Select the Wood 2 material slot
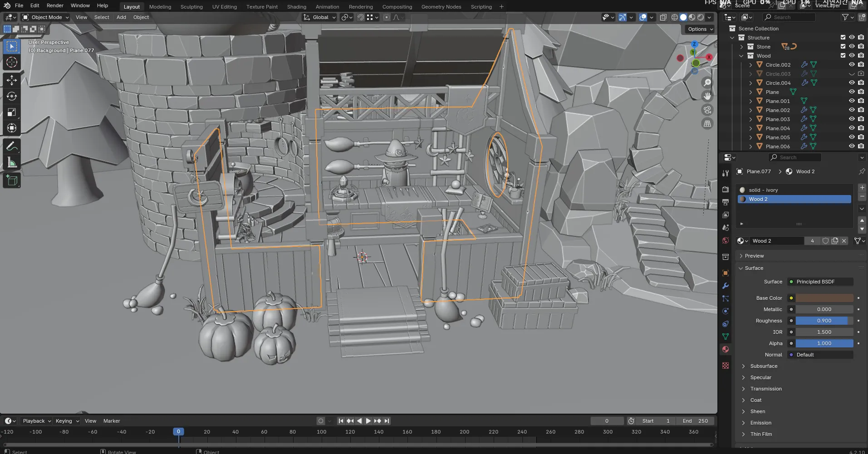868x454 pixels. (x=794, y=199)
